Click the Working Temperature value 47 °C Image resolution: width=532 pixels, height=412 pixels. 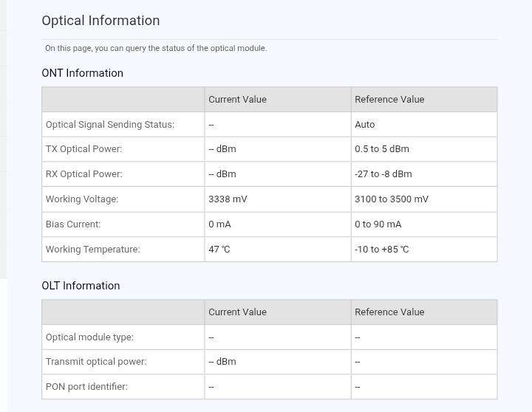pos(219,250)
